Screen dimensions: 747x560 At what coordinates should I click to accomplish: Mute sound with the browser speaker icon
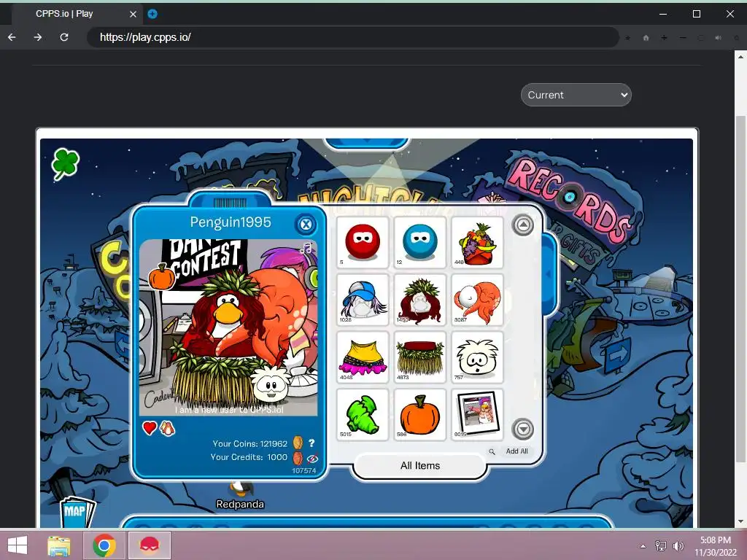718,38
